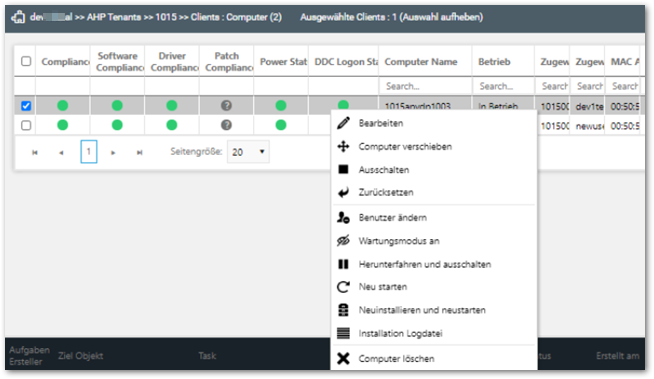Click the pause icon for Herunterfahren und ausschalten
654x379 pixels.
[343, 264]
